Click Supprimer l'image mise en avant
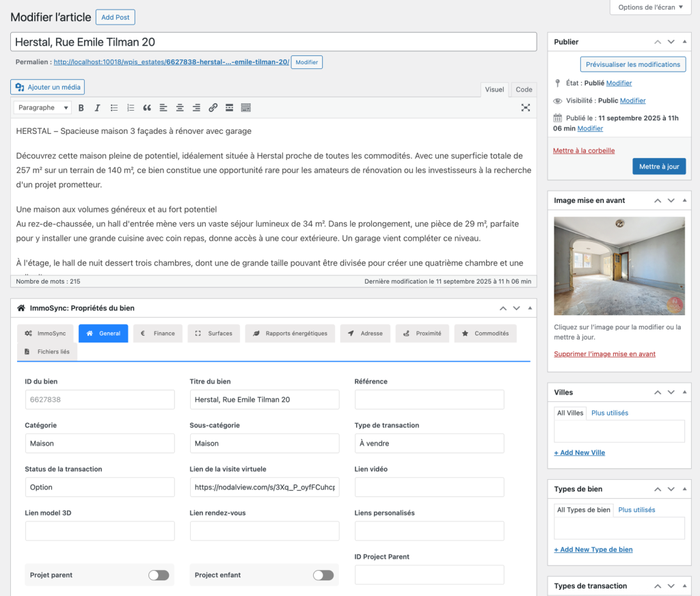The width and height of the screenshot is (700, 596). point(604,354)
